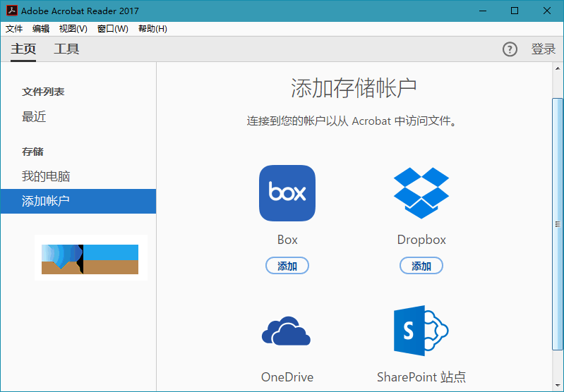This screenshot has height=392, width=564.
Task: Maximize the Acrobat Reader window
Action: pyautogui.click(x=515, y=11)
